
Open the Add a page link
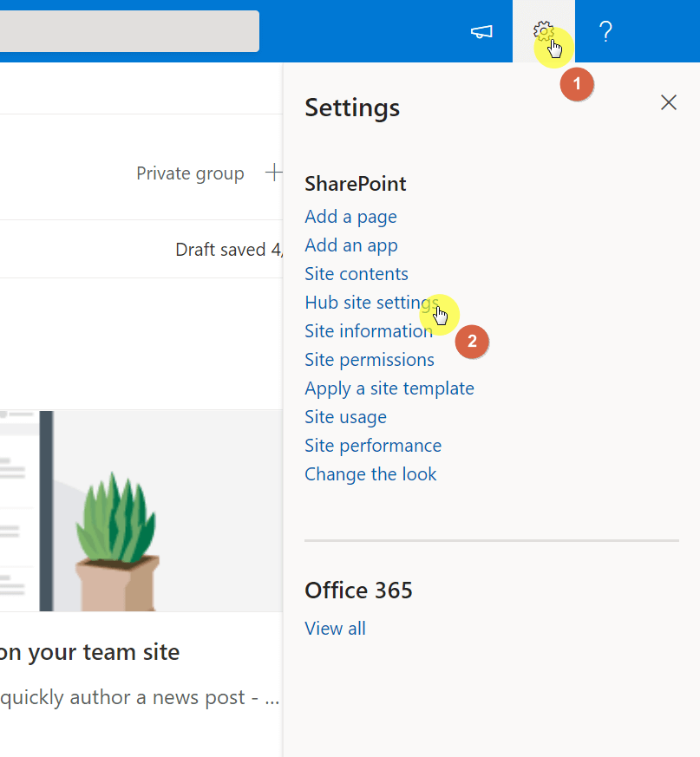click(x=350, y=217)
